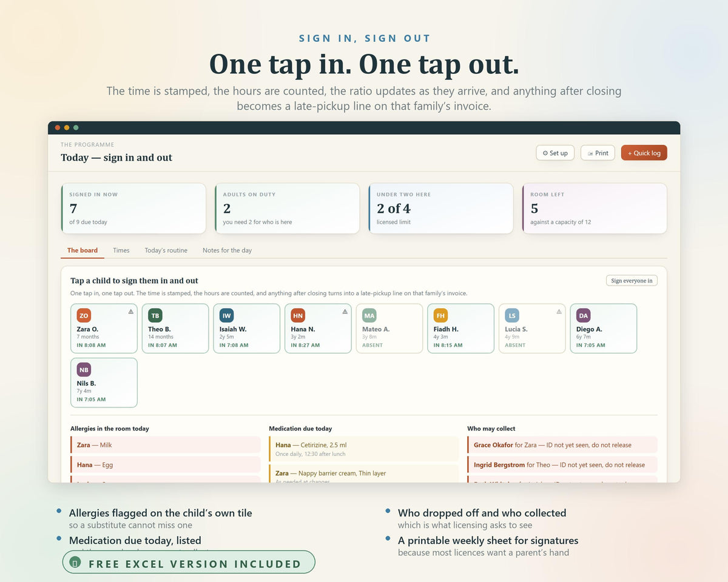Open the Under two here card
Screen dimensions: 728x582
441,209
